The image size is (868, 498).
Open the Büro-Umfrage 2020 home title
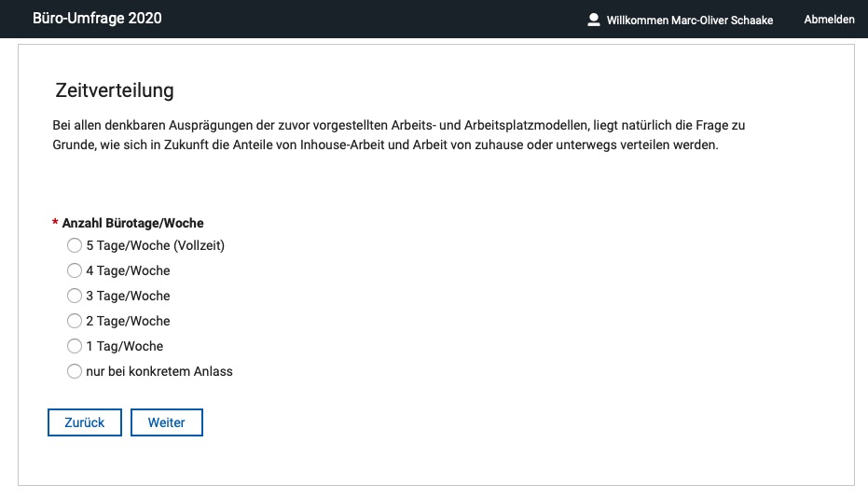(97, 19)
